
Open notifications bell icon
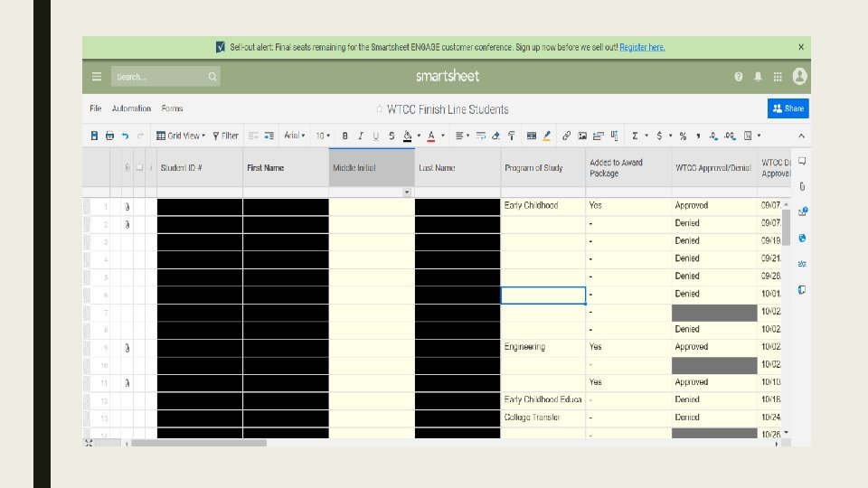pos(758,77)
